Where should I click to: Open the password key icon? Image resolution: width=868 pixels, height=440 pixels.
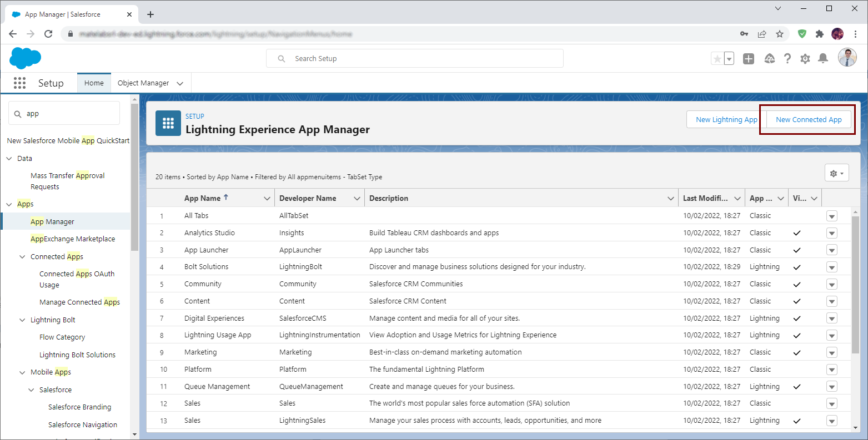pos(744,34)
